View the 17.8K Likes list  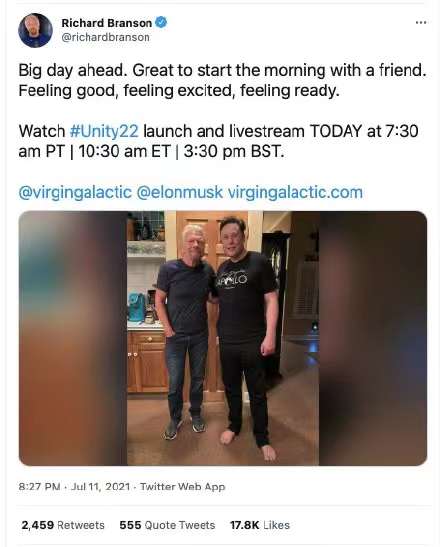tap(260, 525)
